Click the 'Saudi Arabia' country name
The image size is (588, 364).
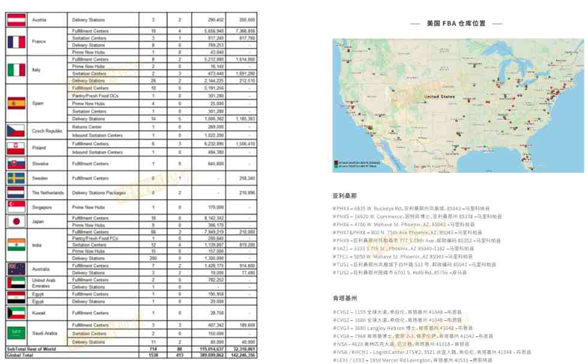[44, 333]
